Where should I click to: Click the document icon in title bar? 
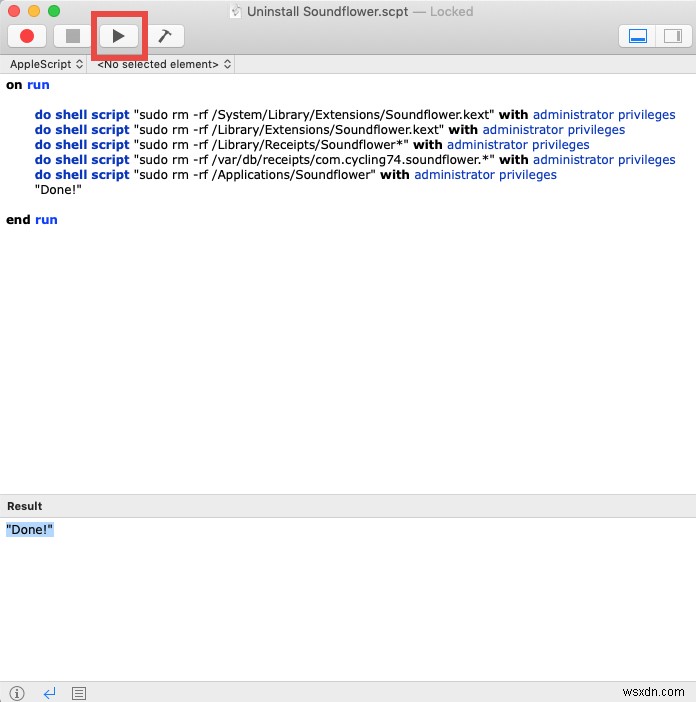(x=235, y=11)
